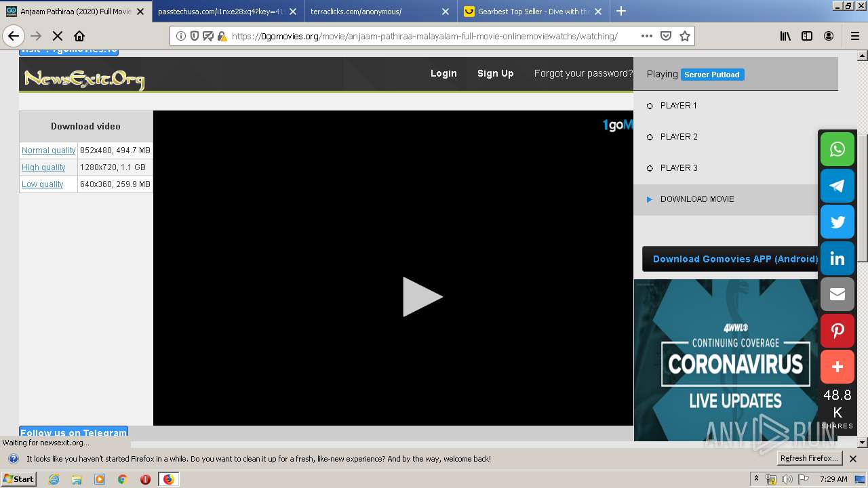Open Windows Explorer folder in taskbar
Image resolution: width=868 pixels, height=488 pixels.
coord(77,479)
